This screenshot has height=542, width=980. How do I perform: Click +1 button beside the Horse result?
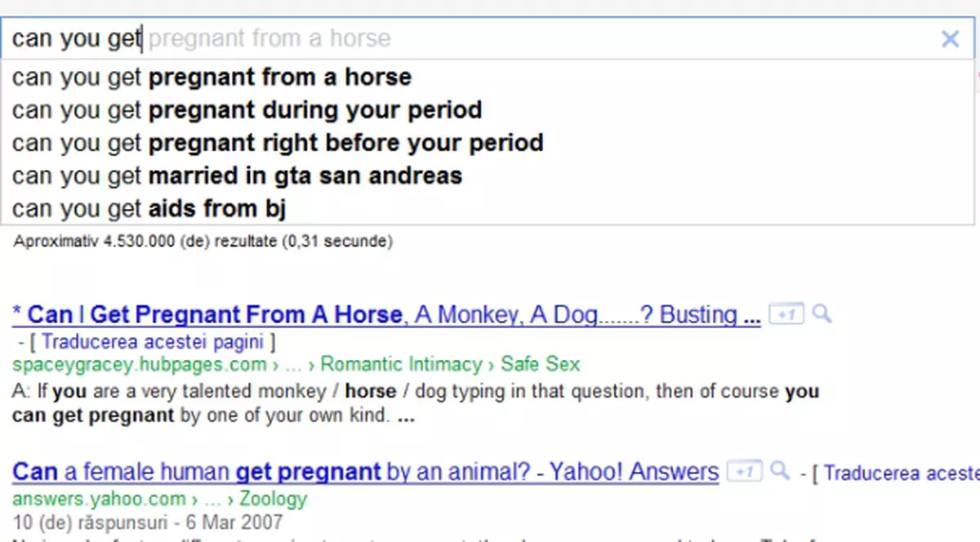click(786, 314)
